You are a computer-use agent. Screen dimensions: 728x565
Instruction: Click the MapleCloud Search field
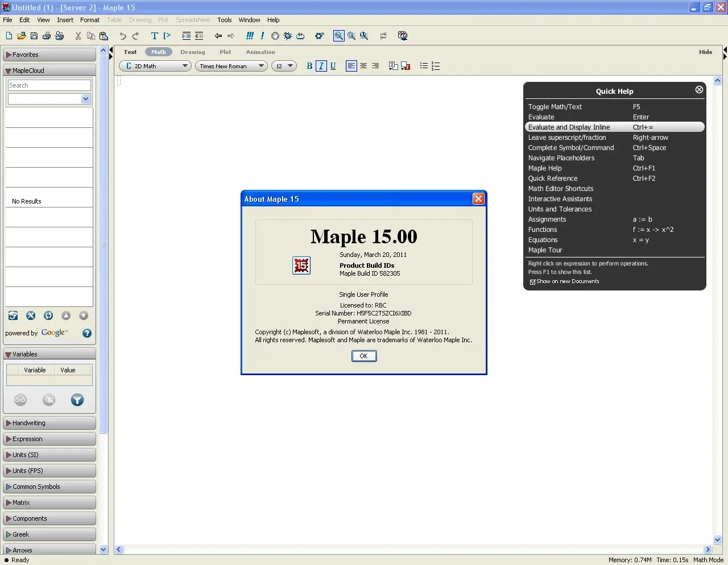[x=49, y=85]
